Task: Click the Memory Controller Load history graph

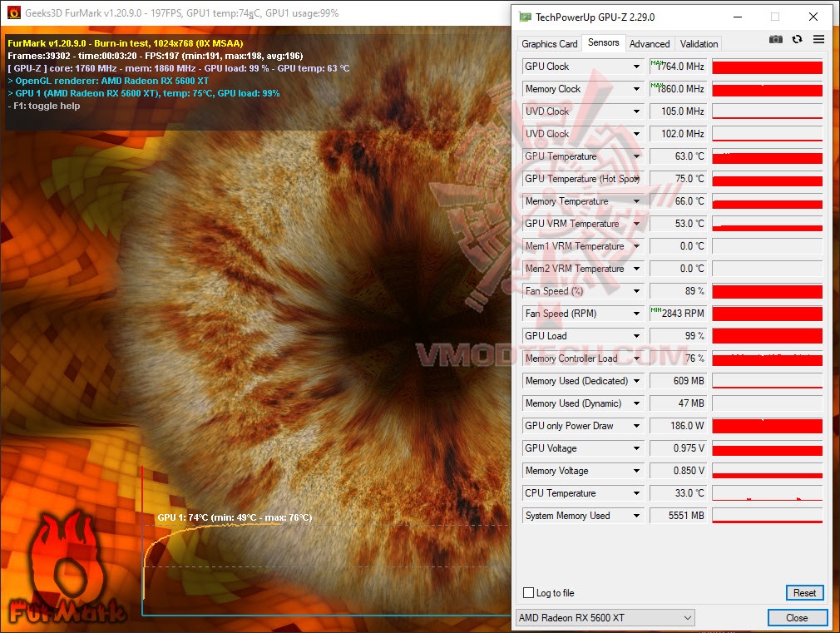Action: click(767, 359)
